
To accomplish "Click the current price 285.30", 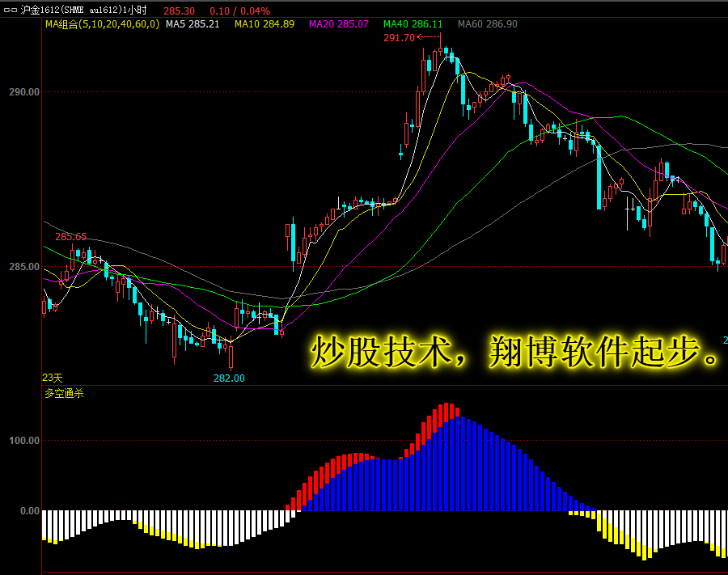I will point(180,11).
